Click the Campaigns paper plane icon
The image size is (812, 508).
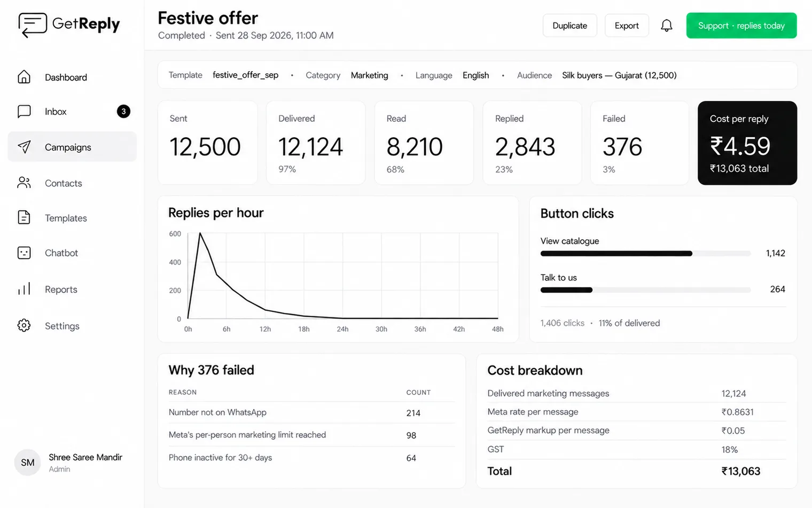click(x=24, y=147)
